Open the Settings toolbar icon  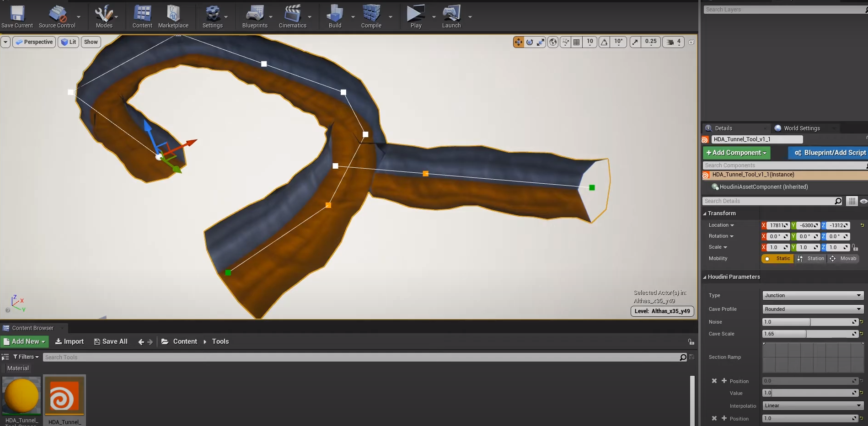click(x=212, y=16)
